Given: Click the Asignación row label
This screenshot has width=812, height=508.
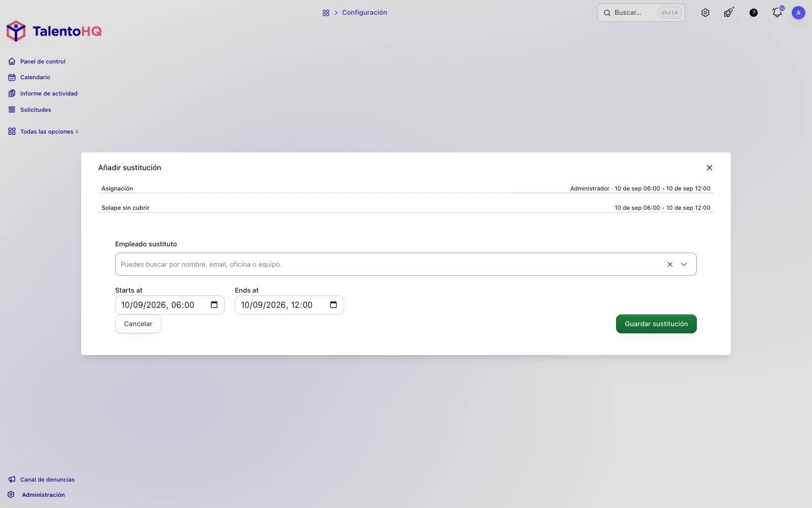Looking at the screenshot, I should [x=117, y=188].
